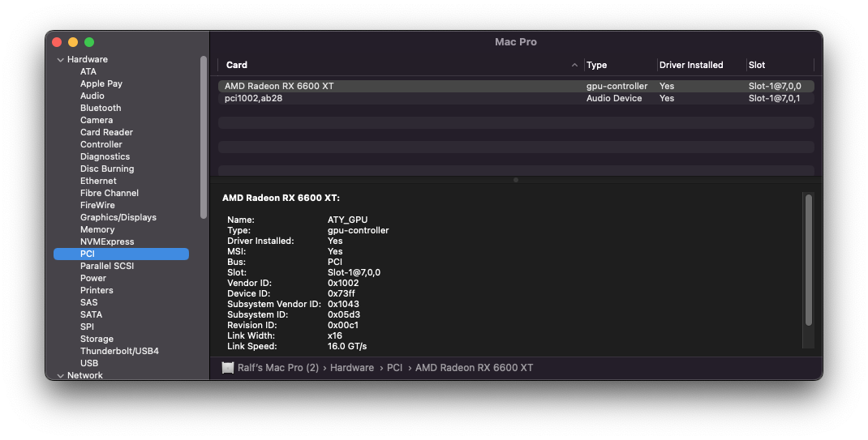This screenshot has height=440, width=868.
Task: Click the Subsystem ID value 0x05d3
Action: pos(344,315)
